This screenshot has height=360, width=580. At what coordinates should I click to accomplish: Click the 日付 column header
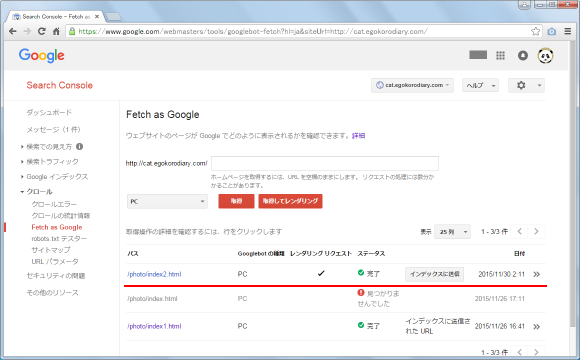[519, 253]
